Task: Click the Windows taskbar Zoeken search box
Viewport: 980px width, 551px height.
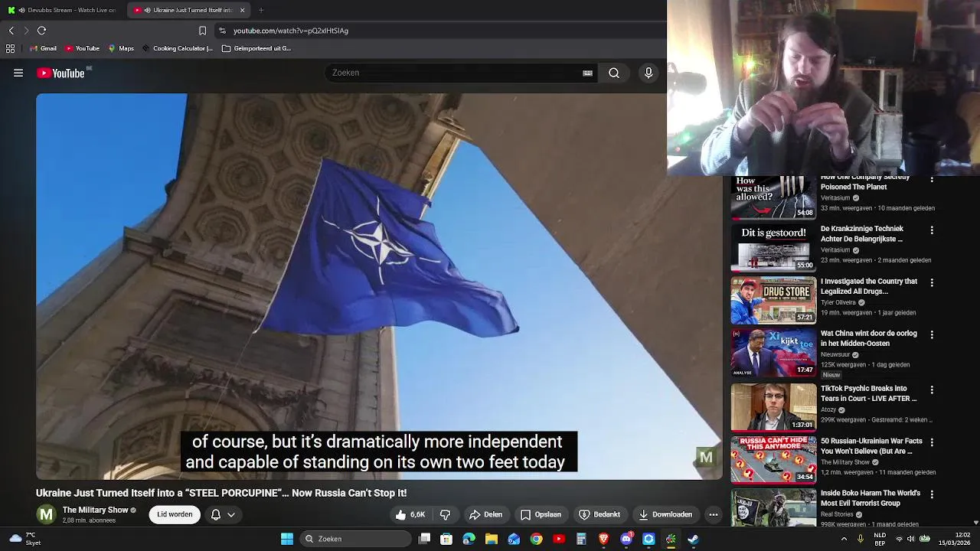Action: coord(356,539)
